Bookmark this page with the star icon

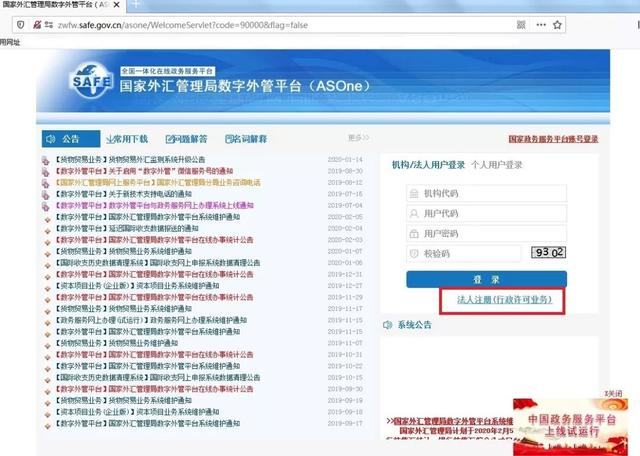click(x=557, y=25)
